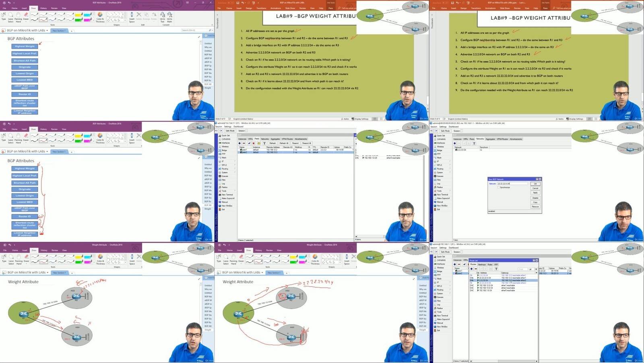
Task: Expand MPLS submenu arrow in R2 WinBox sidebar
Action: click(450, 165)
